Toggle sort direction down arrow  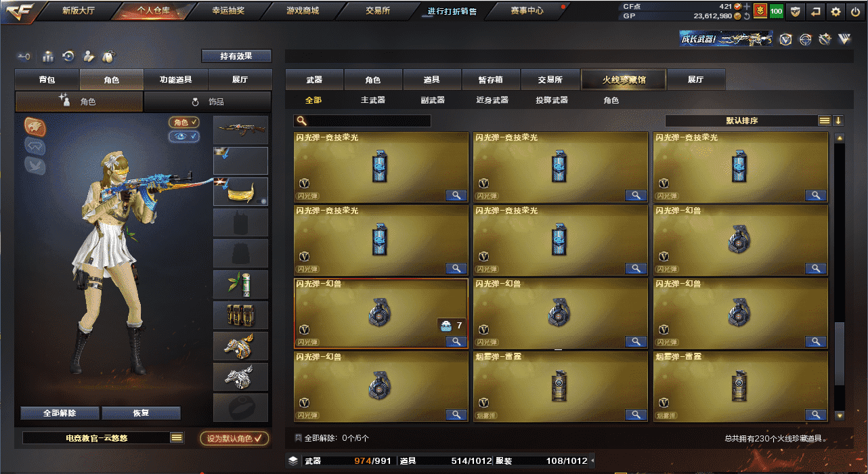838,121
